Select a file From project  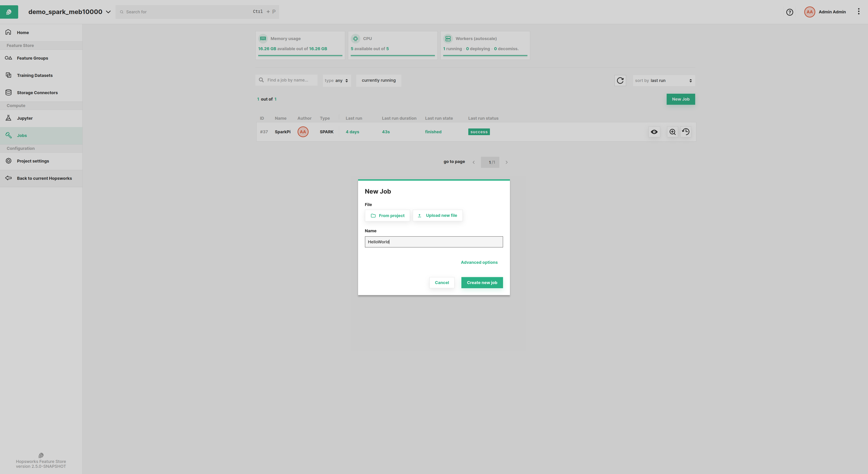point(387,216)
